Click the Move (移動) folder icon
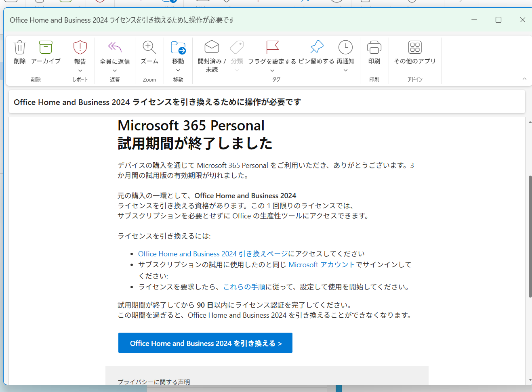The width and height of the screenshot is (532, 392). click(x=178, y=47)
